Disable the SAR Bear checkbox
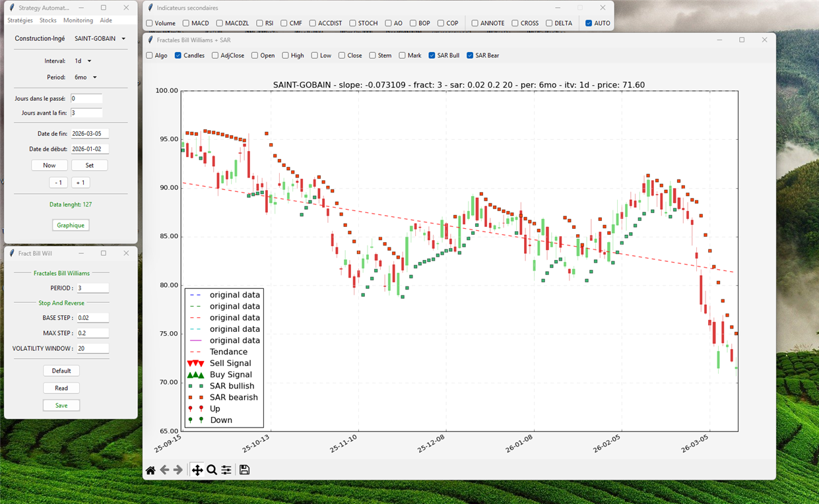 pyautogui.click(x=470, y=55)
